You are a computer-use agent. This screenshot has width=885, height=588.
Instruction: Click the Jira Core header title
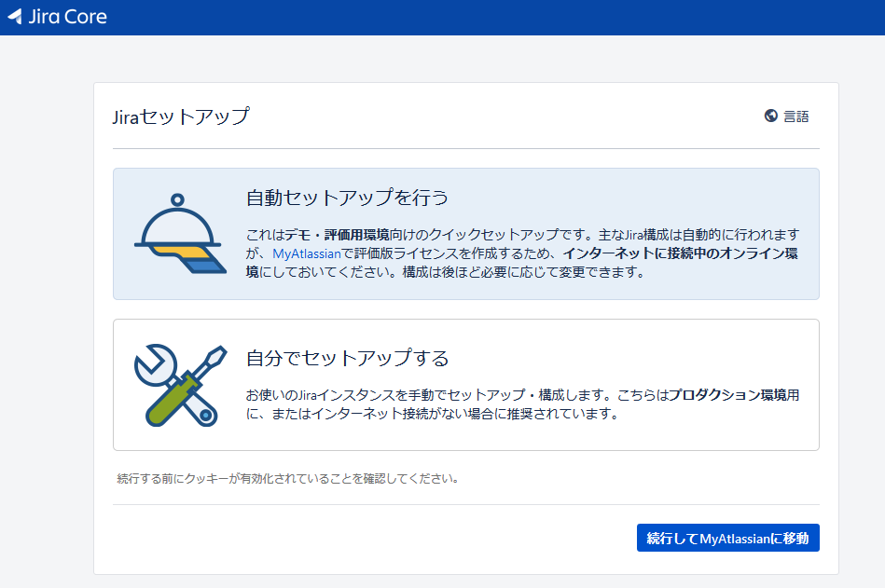(67, 17)
